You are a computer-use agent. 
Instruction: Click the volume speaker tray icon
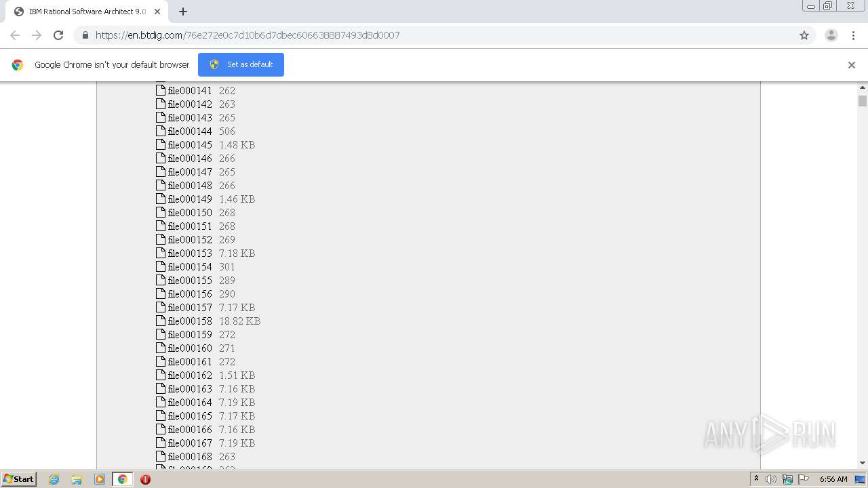[x=771, y=479]
